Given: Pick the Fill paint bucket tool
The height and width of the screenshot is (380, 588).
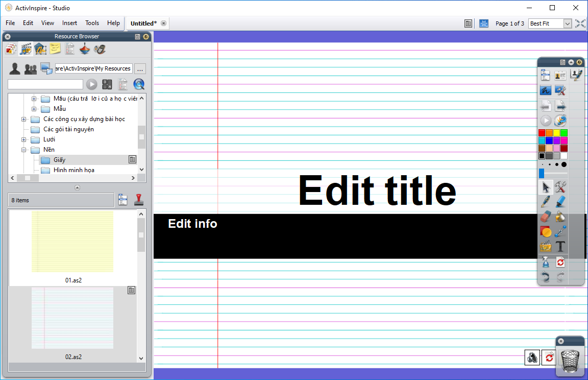Looking at the screenshot, I should 560,217.
